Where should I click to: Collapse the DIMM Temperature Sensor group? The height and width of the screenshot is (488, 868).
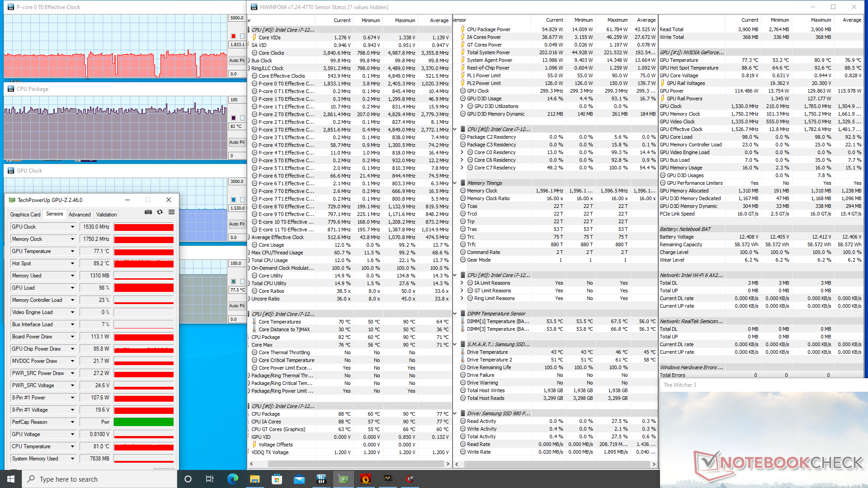455,314
